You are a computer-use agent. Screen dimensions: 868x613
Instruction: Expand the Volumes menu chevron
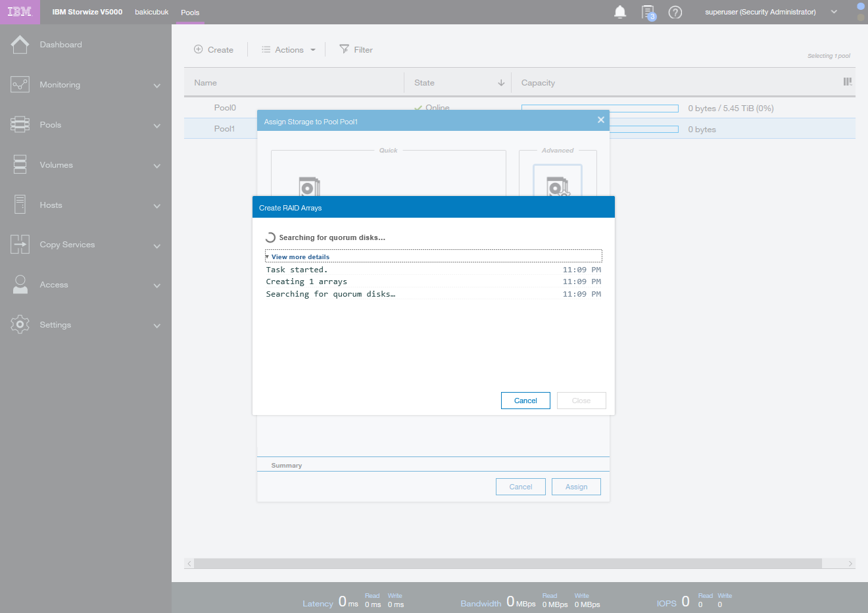click(157, 166)
